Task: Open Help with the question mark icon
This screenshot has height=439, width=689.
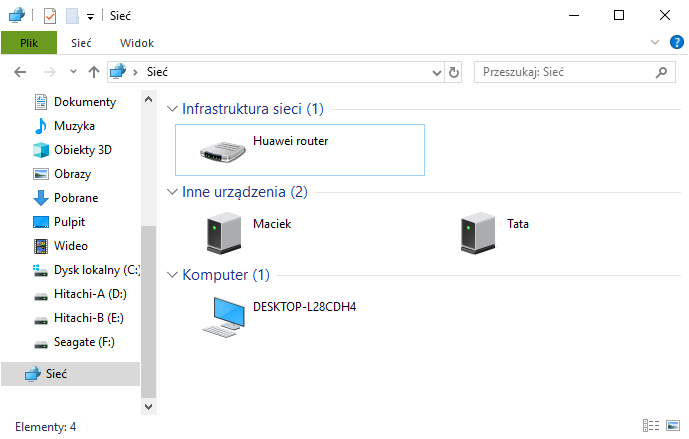Action: point(677,43)
